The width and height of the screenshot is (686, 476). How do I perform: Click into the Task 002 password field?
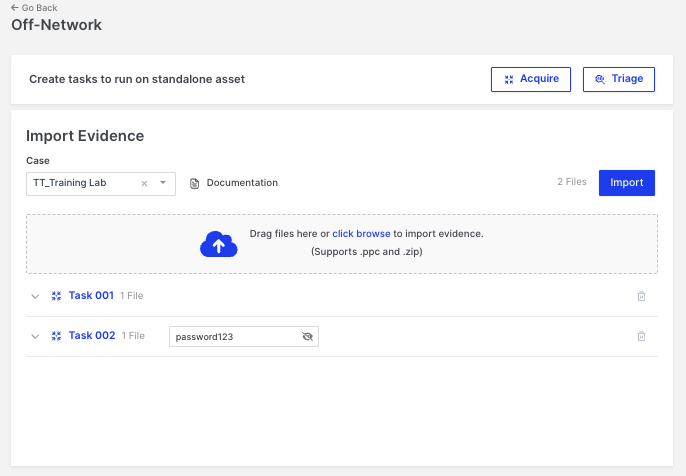click(x=233, y=337)
